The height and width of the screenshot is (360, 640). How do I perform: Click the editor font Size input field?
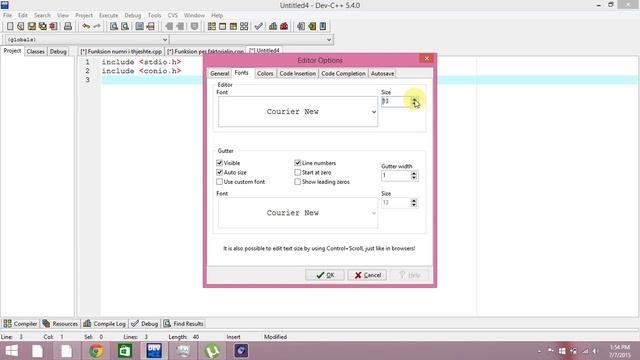click(x=396, y=101)
